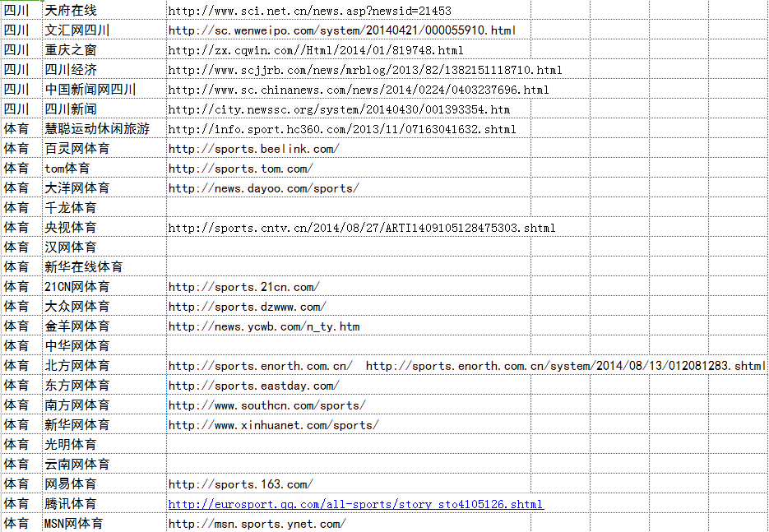Screen dimensions: 769x532
Task: Click the sc.wenweipo.com URL cell
Action: 349,30
